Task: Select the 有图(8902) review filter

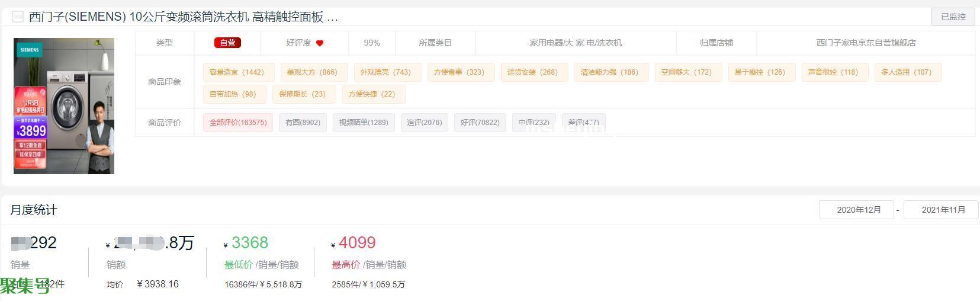Action: coord(303,123)
